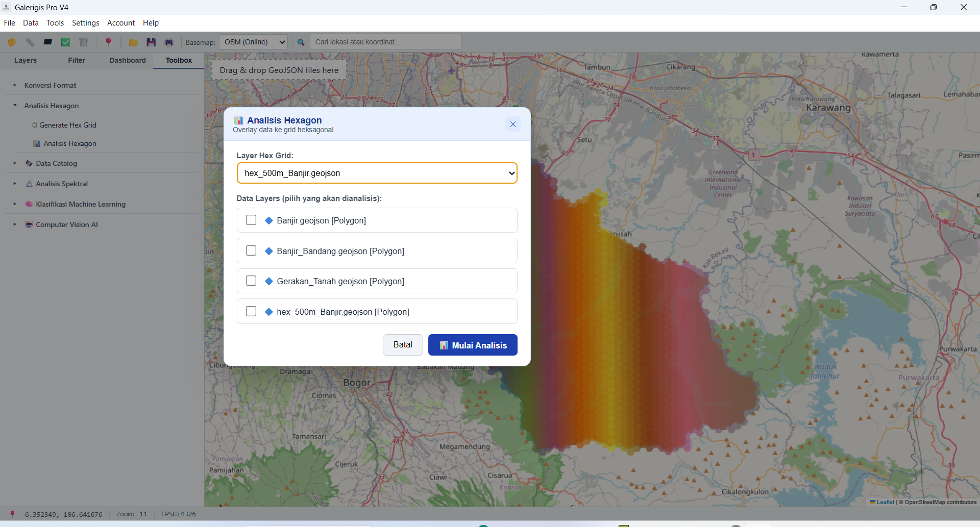Click the Analisis Hexagon sub-item label
Viewport: 980px width, 527px height.
pyautogui.click(x=70, y=144)
